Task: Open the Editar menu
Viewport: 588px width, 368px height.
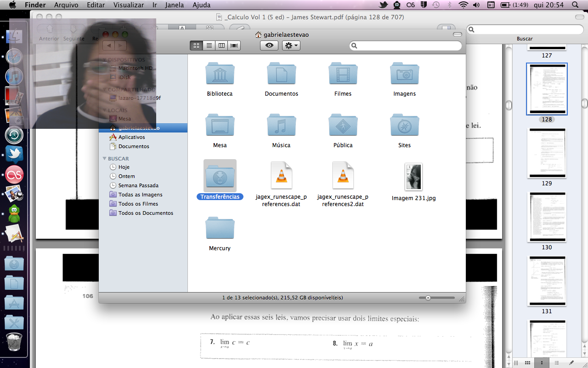Action: (x=96, y=5)
